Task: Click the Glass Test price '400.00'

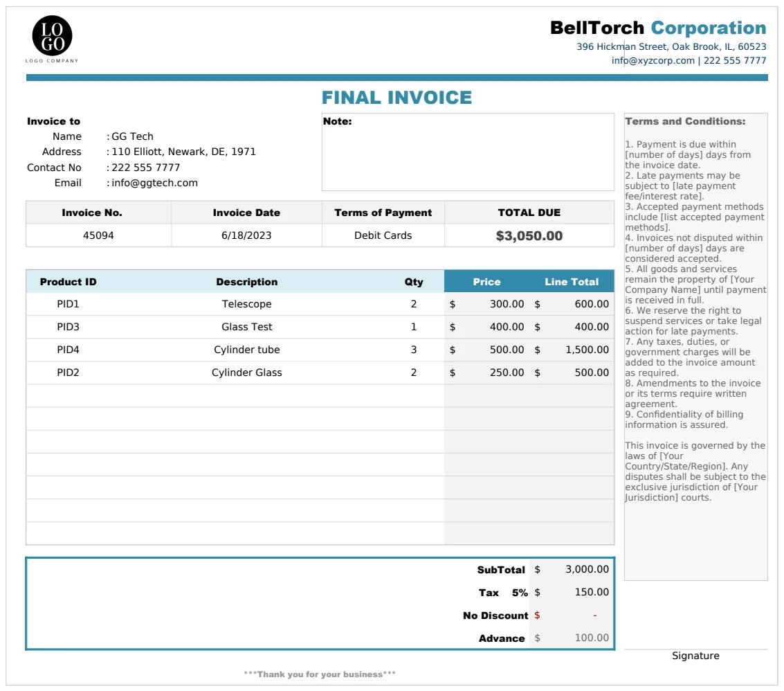Action: click(x=507, y=327)
